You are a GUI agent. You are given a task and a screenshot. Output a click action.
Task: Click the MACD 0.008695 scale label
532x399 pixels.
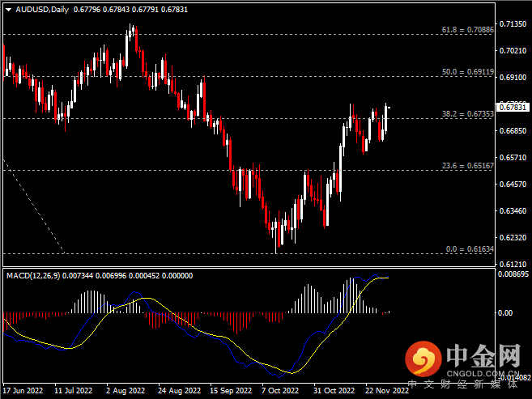513,276
